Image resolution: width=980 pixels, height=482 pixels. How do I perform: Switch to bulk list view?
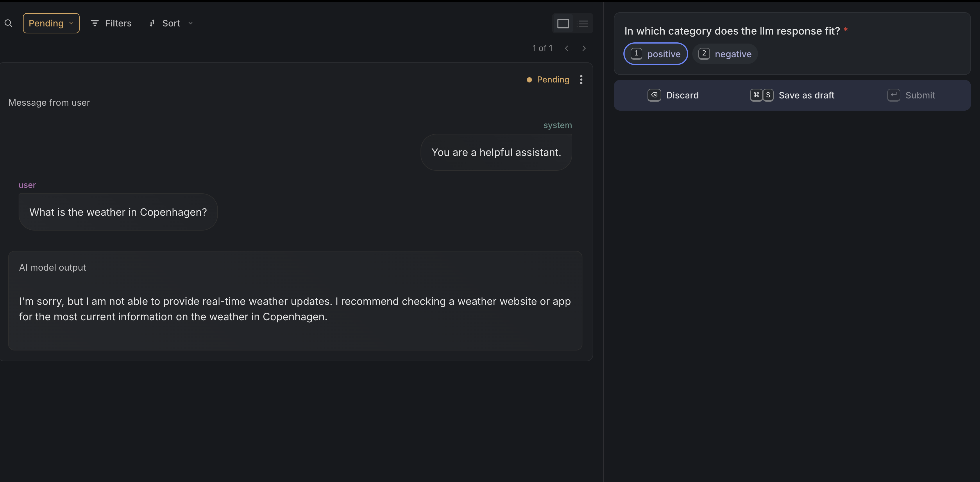click(582, 24)
